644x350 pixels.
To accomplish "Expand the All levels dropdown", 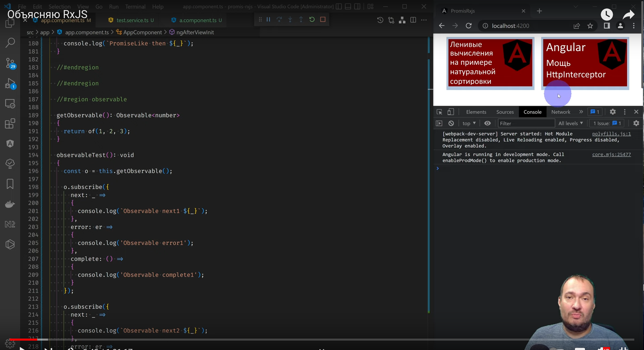I will (571, 123).
